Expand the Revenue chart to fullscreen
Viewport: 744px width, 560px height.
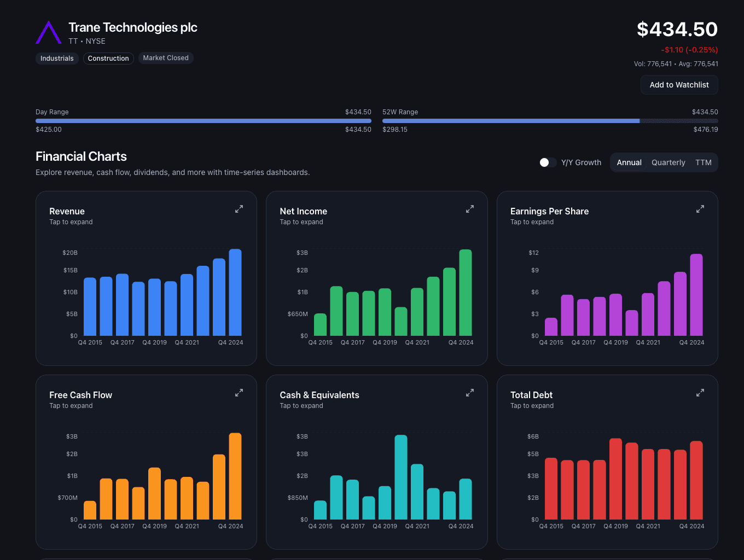pyautogui.click(x=239, y=209)
